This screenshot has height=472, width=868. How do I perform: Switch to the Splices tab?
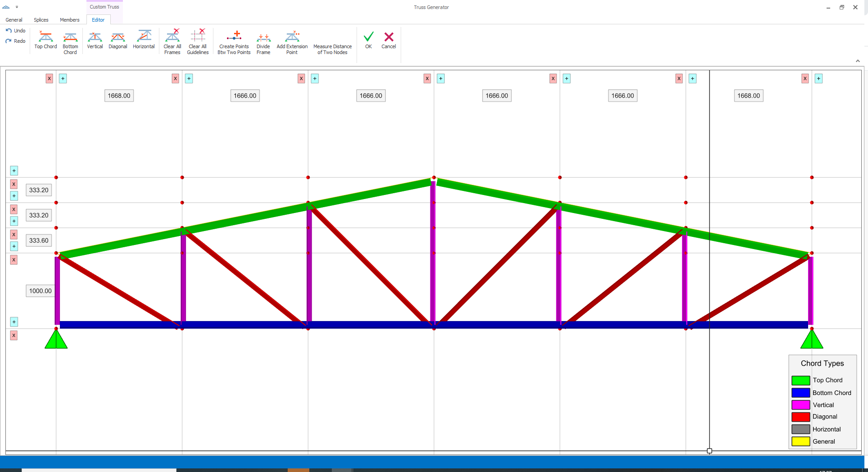41,20
